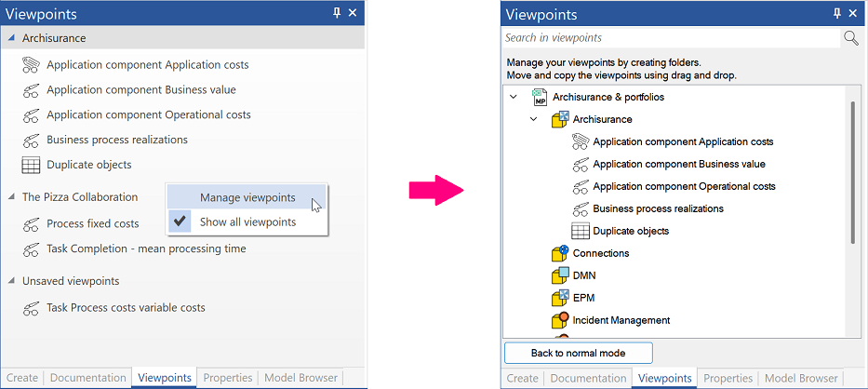The height and width of the screenshot is (389, 868).
Task: Choose Manage viewpoints from context menu
Action: [247, 197]
